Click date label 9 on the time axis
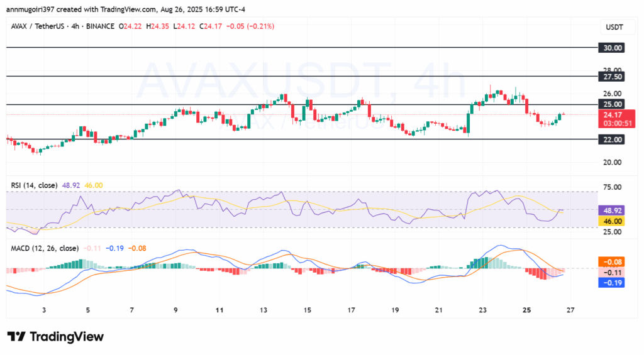This screenshot has height=355, width=644. (x=175, y=310)
